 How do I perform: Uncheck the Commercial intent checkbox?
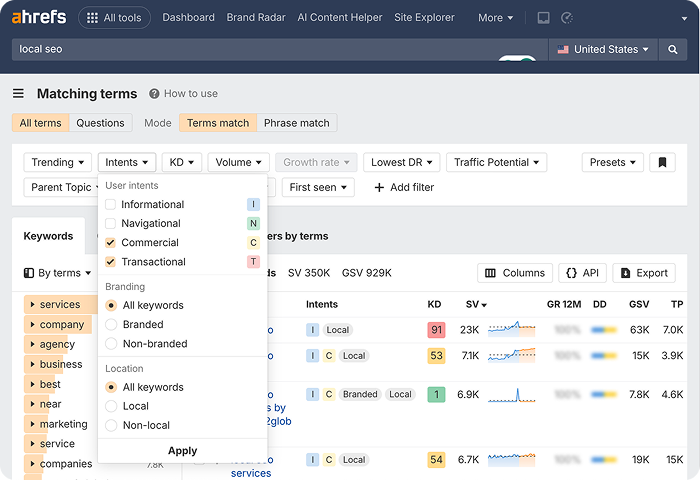pos(111,243)
